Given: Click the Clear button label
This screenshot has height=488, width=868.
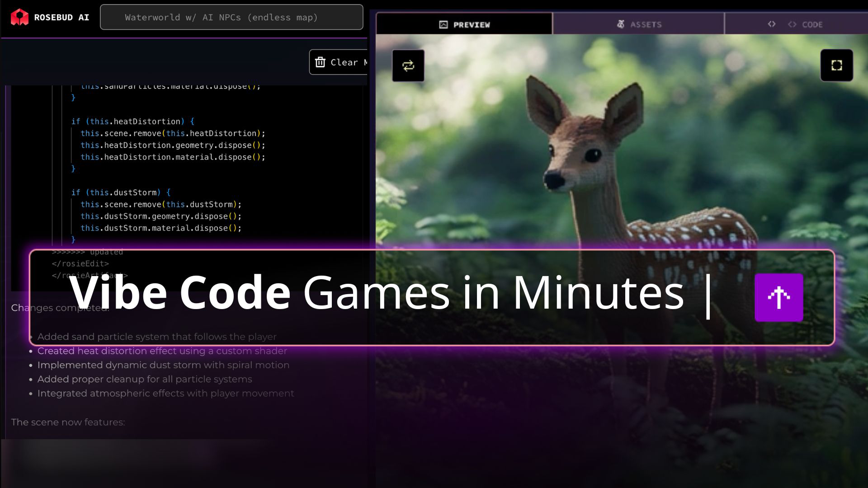Looking at the screenshot, I should click(344, 62).
